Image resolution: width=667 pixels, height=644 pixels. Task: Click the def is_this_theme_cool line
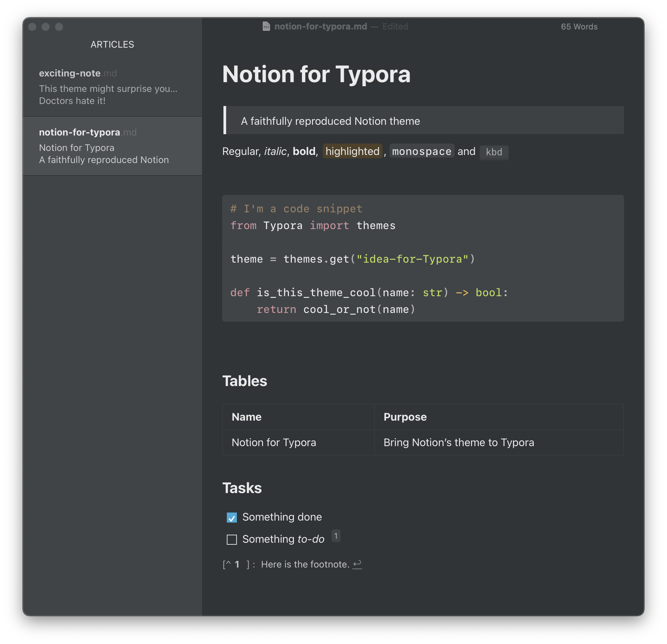point(369,292)
